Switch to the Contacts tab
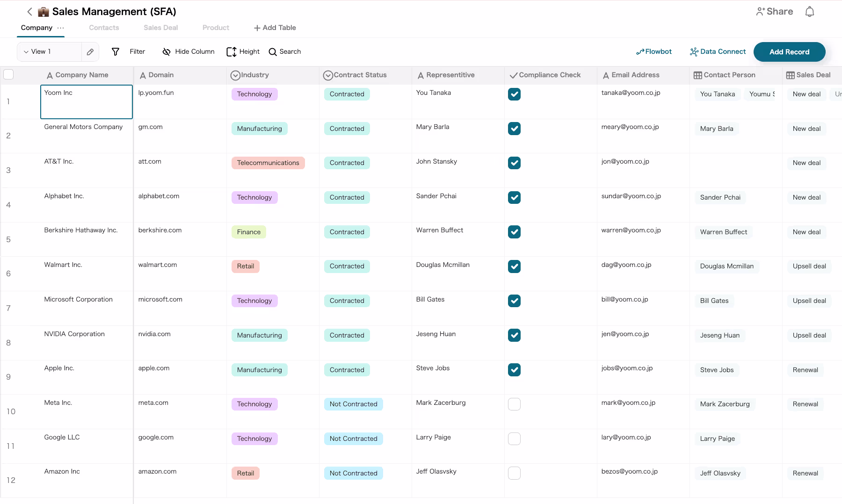Viewport: 842px width, 504px height. point(104,28)
